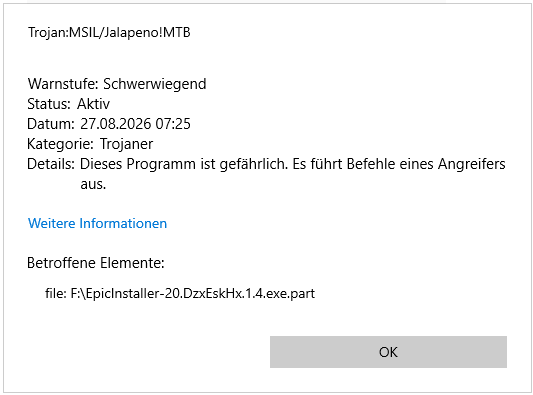Image resolution: width=533 pixels, height=395 pixels.
Task: Click the Dieses Programm ist gefährlich sentence
Action: coord(184,164)
